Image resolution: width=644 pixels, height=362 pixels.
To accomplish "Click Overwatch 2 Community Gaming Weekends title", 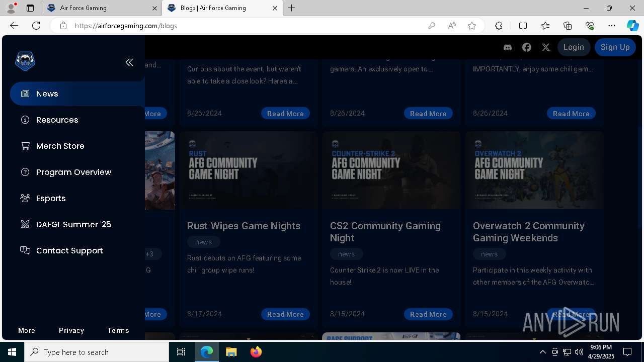I will [x=529, y=232].
